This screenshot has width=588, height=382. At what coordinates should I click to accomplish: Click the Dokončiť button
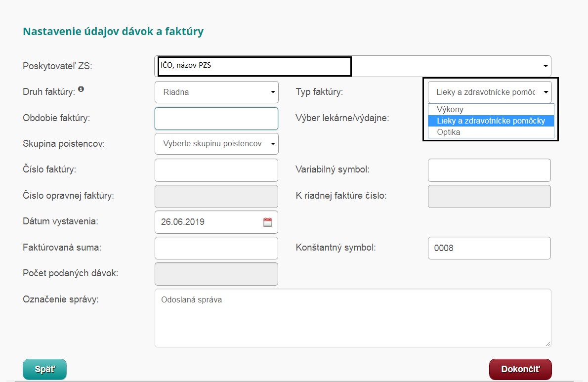(520, 369)
